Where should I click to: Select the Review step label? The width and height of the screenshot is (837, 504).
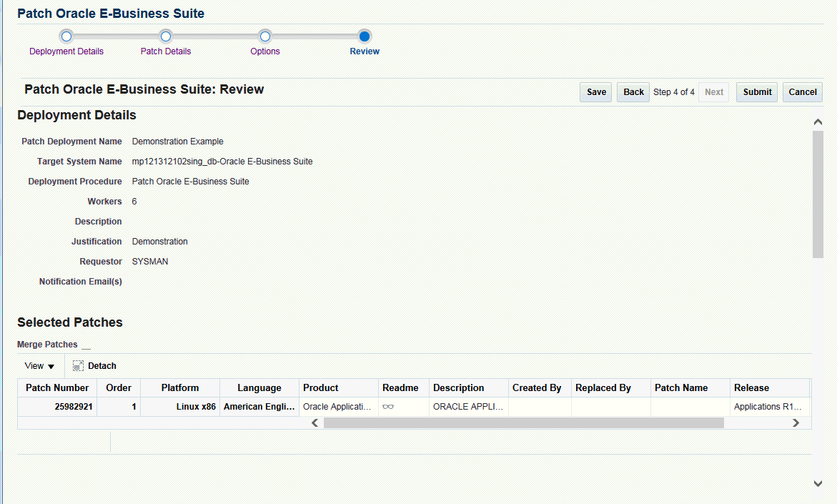[x=365, y=51]
